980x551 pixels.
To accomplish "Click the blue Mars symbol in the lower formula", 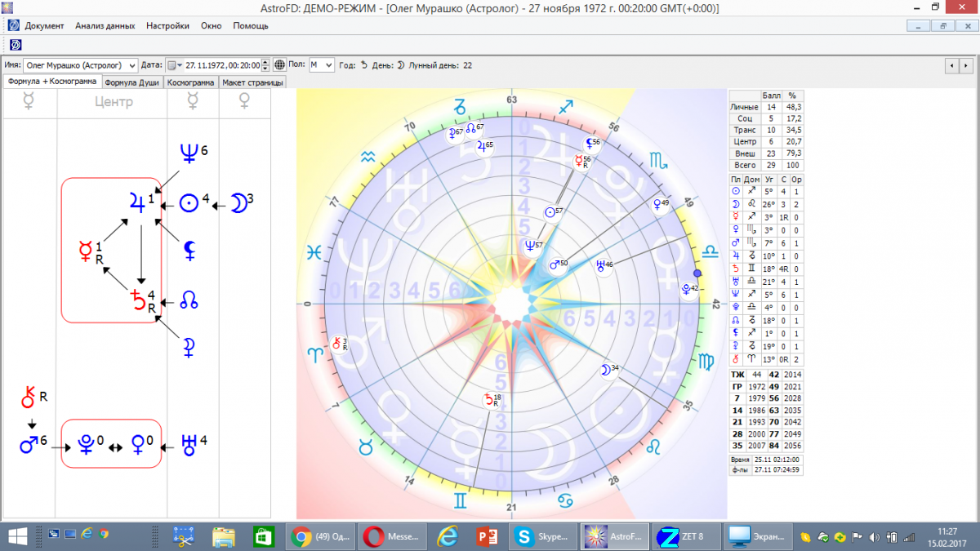I will click(x=29, y=446).
